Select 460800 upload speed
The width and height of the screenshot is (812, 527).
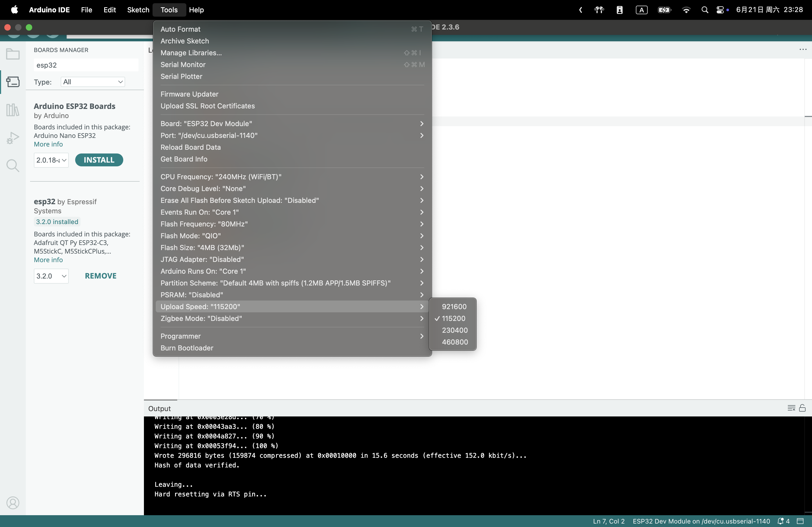pos(453,342)
